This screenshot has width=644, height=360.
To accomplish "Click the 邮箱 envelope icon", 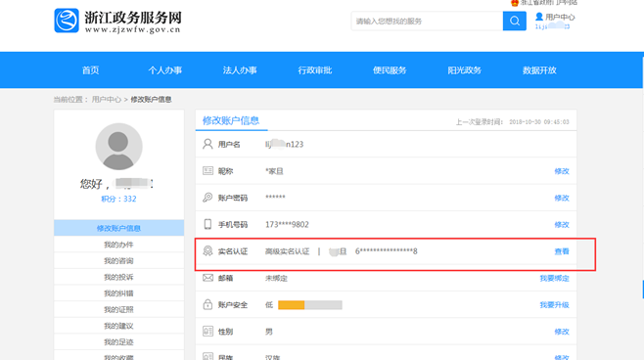I will pos(207,278).
